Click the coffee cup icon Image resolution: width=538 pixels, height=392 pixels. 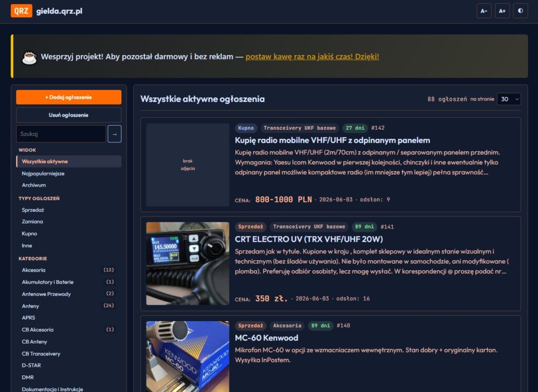pyautogui.click(x=29, y=57)
